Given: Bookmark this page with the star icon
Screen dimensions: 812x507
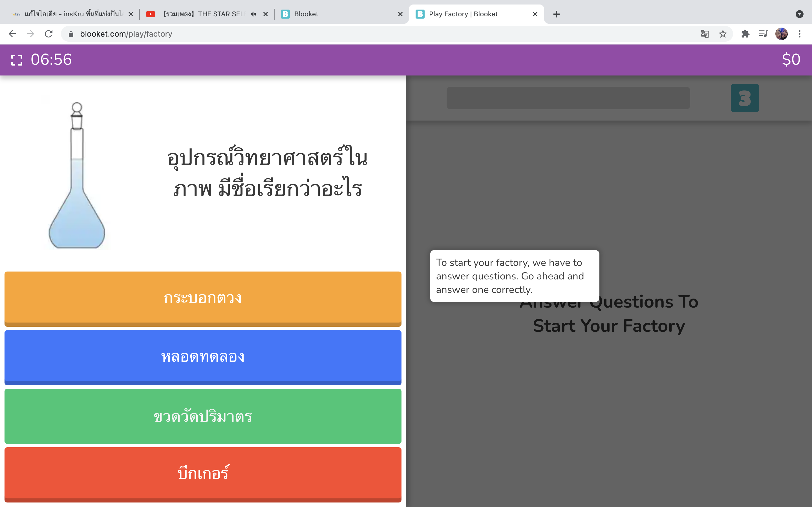Looking at the screenshot, I should [722, 34].
